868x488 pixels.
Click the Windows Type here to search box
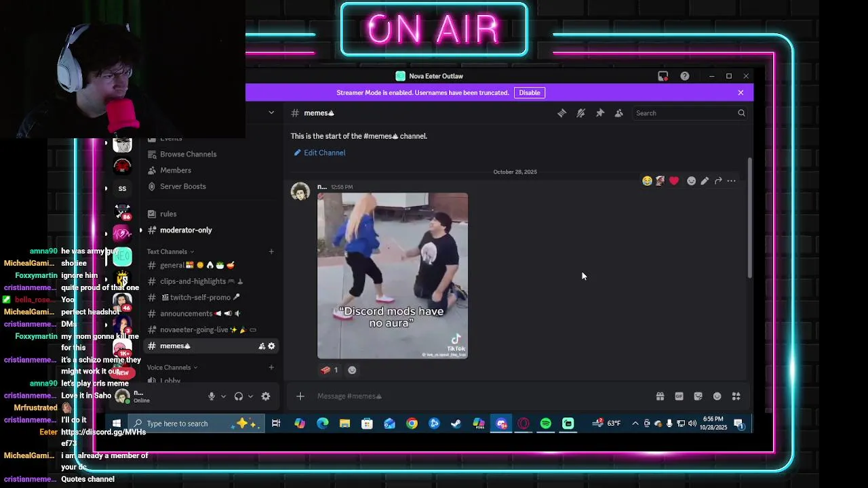click(x=195, y=424)
